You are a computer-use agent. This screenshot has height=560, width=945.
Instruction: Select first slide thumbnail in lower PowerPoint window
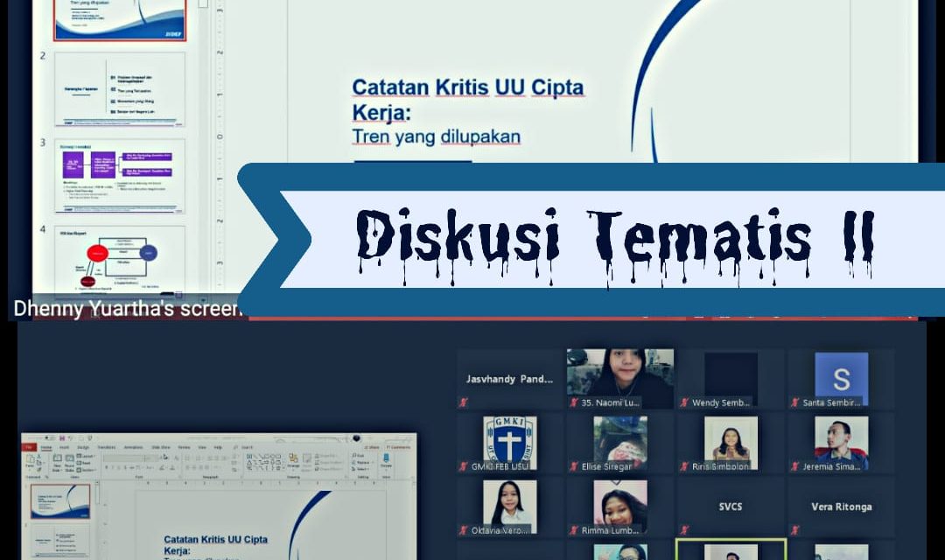coord(60,501)
